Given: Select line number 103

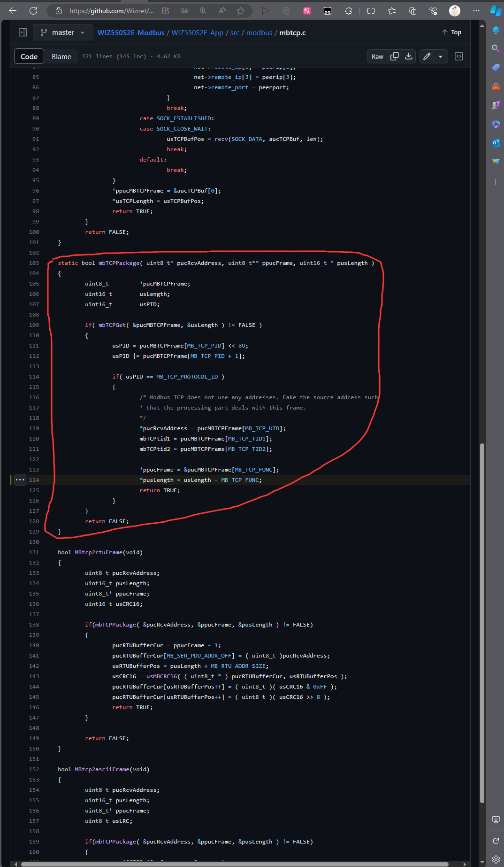Looking at the screenshot, I should pos(34,263).
